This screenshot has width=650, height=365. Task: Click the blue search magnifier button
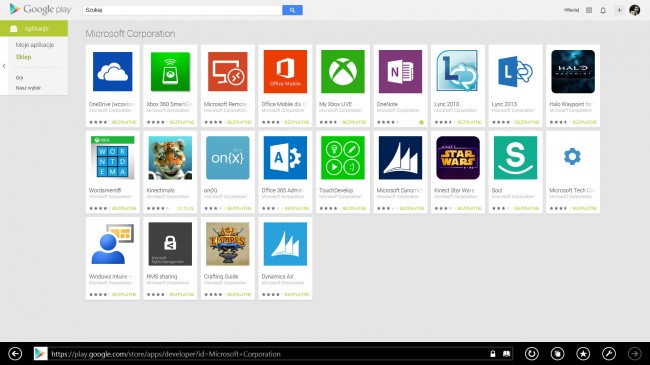point(292,10)
